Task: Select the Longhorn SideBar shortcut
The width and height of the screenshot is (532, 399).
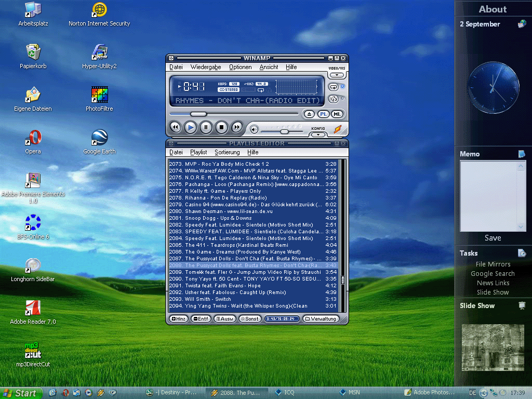Action: tap(33, 270)
